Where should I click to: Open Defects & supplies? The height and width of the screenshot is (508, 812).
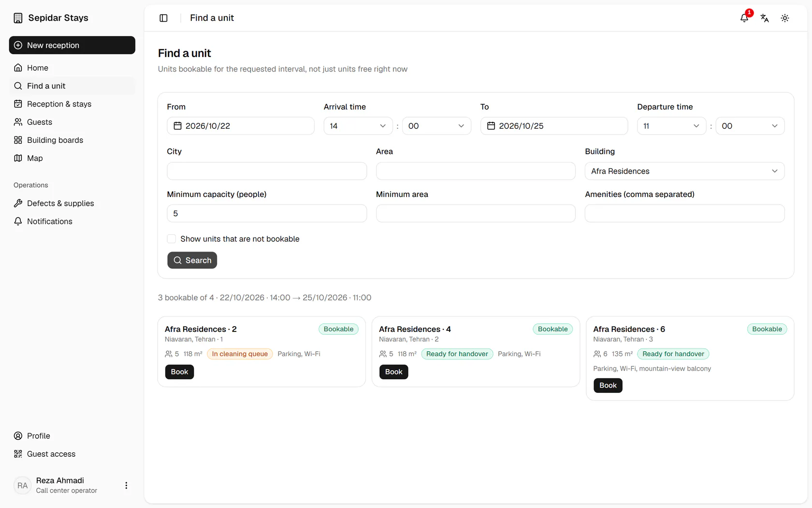click(x=72, y=203)
